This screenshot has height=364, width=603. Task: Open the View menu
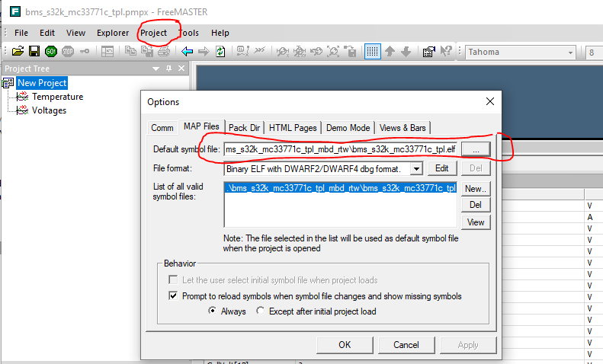tap(75, 33)
